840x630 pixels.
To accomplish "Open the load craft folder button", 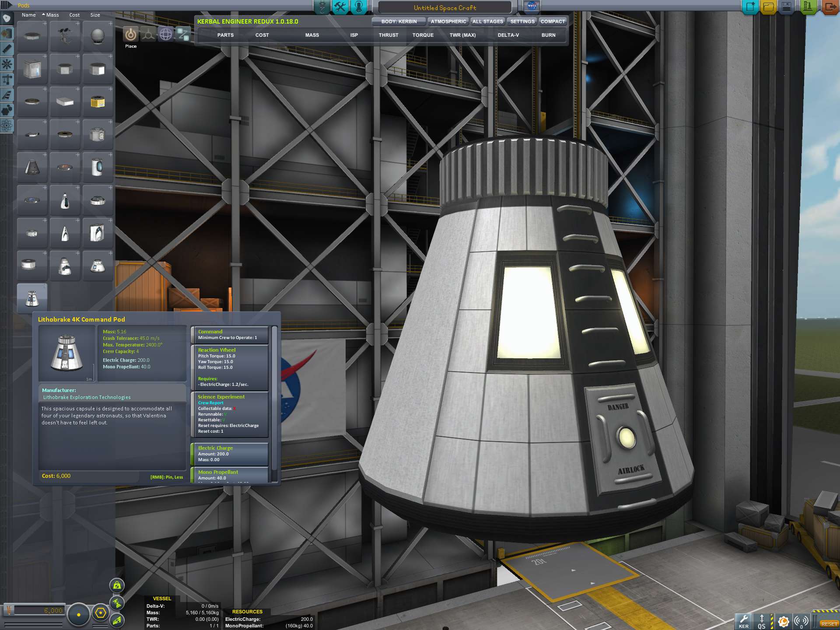I will pyautogui.click(x=768, y=7).
